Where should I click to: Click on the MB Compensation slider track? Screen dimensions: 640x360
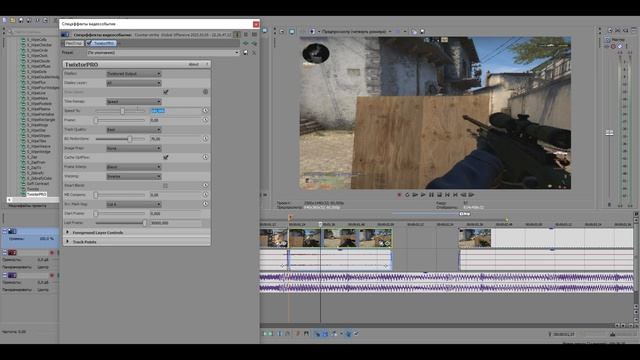(x=120, y=195)
